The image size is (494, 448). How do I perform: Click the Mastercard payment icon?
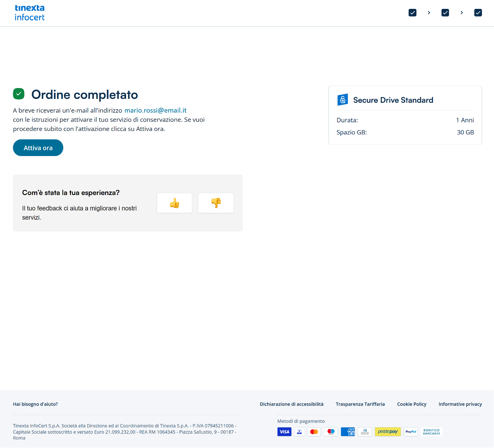[314, 432]
